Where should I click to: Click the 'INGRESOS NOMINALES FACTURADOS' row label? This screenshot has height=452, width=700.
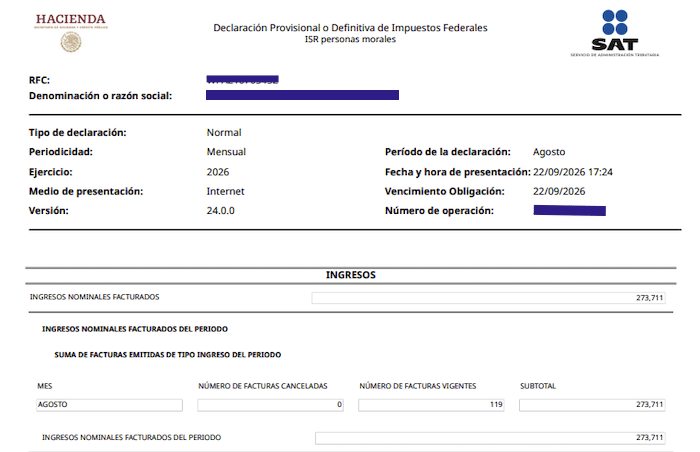click(95, 297)
